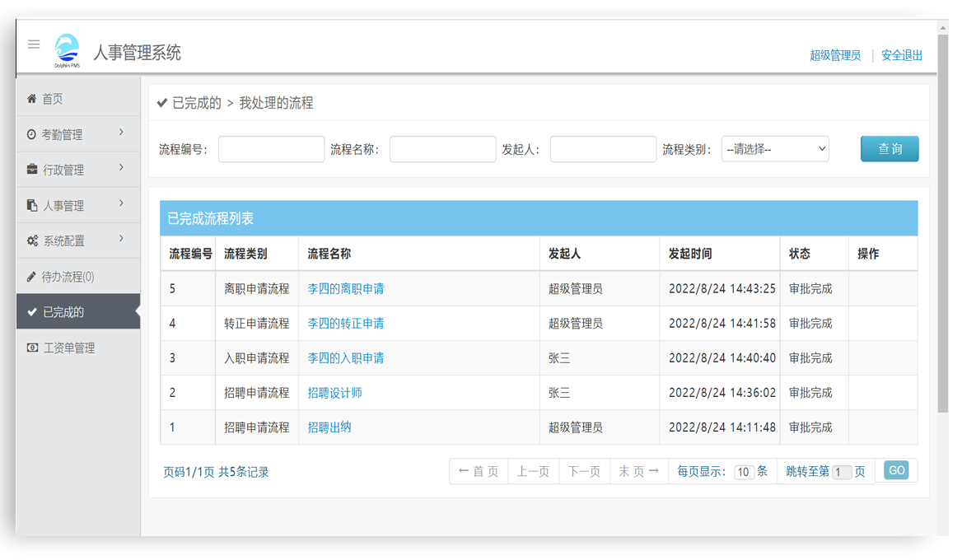
Task: Expand the 考勤管理 submenu chevron
Action: point(124,133)
